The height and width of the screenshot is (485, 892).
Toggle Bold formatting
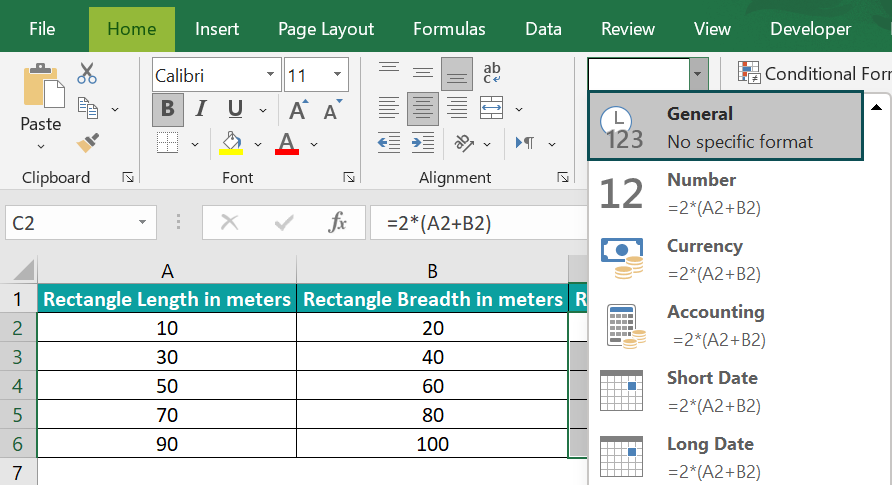point(168,109)
